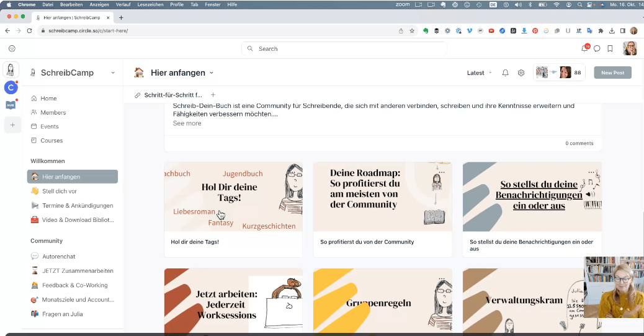Viewport: 644px width, 336px height.
Task: Open the Members page in sidebar
Action: coord(53,112)
